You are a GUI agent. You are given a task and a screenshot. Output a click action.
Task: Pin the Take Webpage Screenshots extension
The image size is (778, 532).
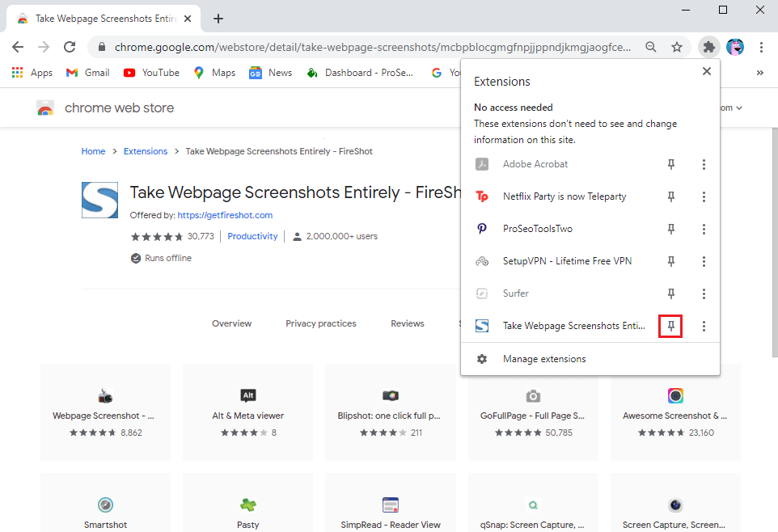(670, 326)
